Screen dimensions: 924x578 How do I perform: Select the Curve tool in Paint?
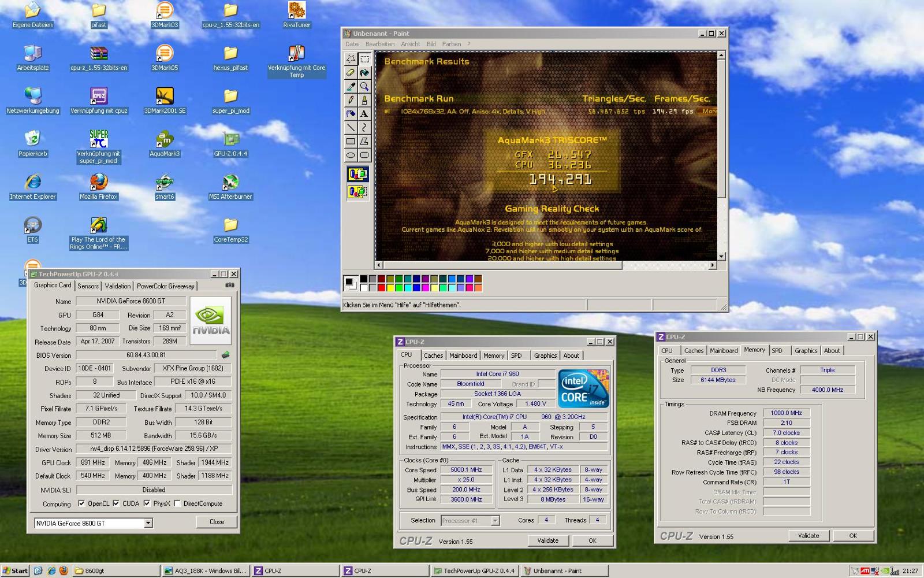pos(364,127)
